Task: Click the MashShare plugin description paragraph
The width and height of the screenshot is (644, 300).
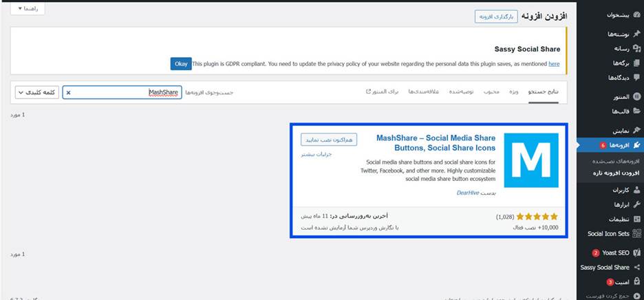Action: click(x=428, y=171)
